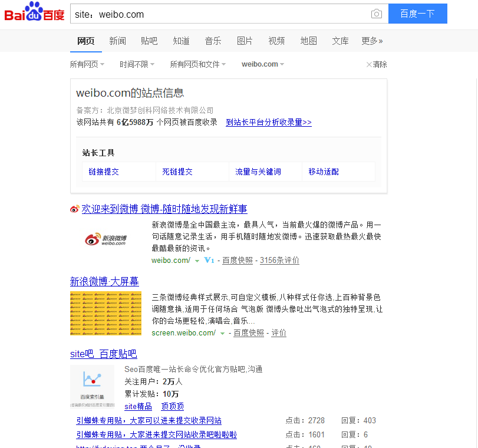Open the 视频 tab
The height and width of the screenshot is (448, 478).
(276, 41)
